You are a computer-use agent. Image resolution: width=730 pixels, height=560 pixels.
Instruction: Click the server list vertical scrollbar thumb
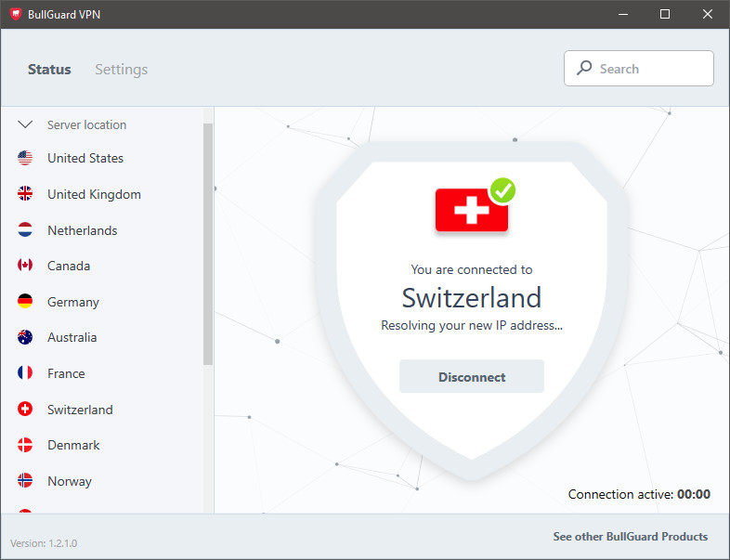[208, 244]
